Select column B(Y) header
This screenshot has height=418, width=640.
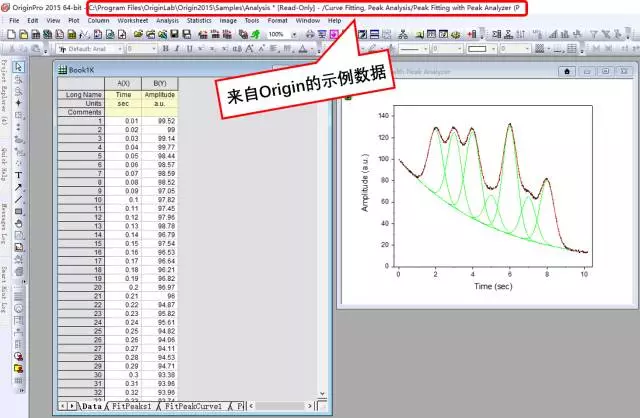(159, 83)
